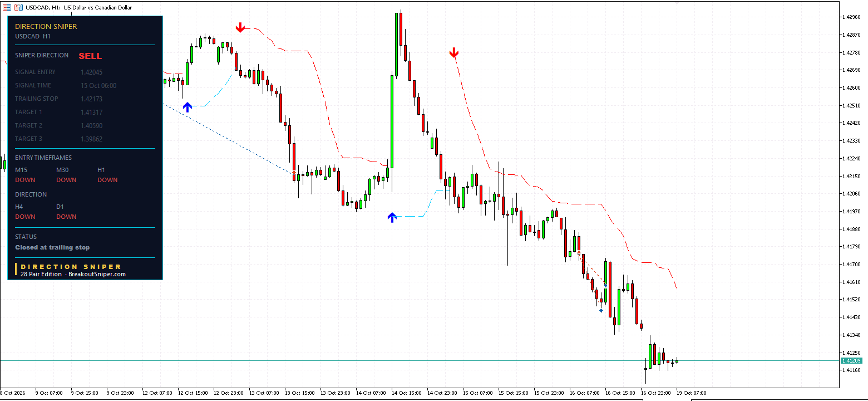Click the 19 Oct 07:00 time axis label

692,393
